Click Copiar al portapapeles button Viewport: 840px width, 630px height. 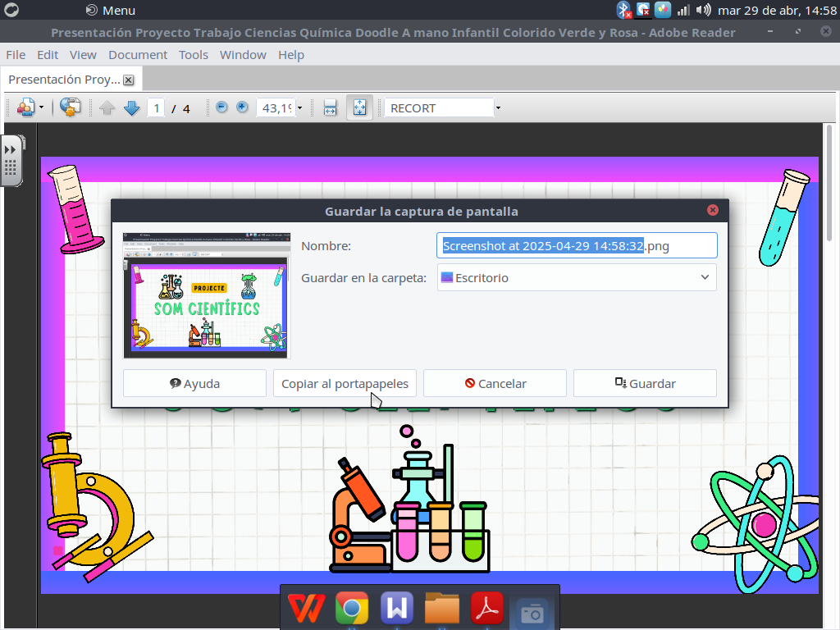[x=345, y=384]
